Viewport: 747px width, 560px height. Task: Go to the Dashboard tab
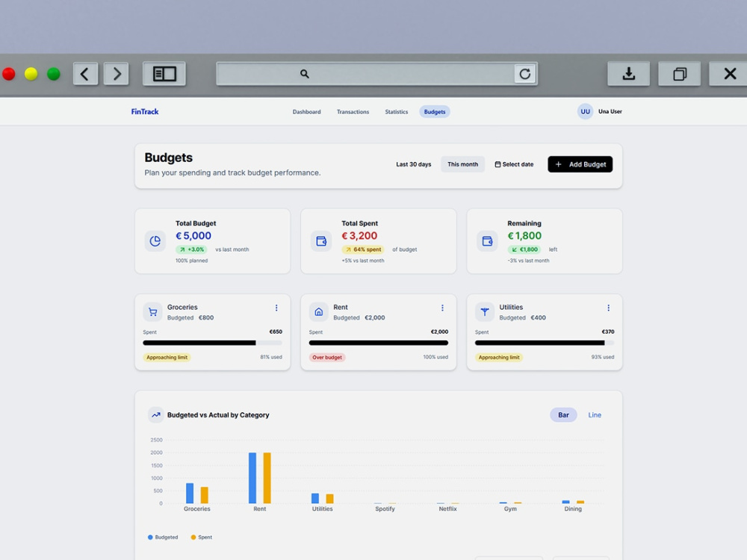(x=306, y=112)
